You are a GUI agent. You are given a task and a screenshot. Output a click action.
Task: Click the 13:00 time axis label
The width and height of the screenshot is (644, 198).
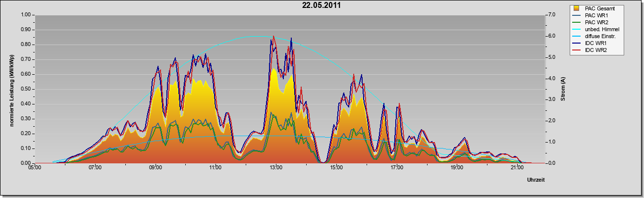click(x=275, y=168)
